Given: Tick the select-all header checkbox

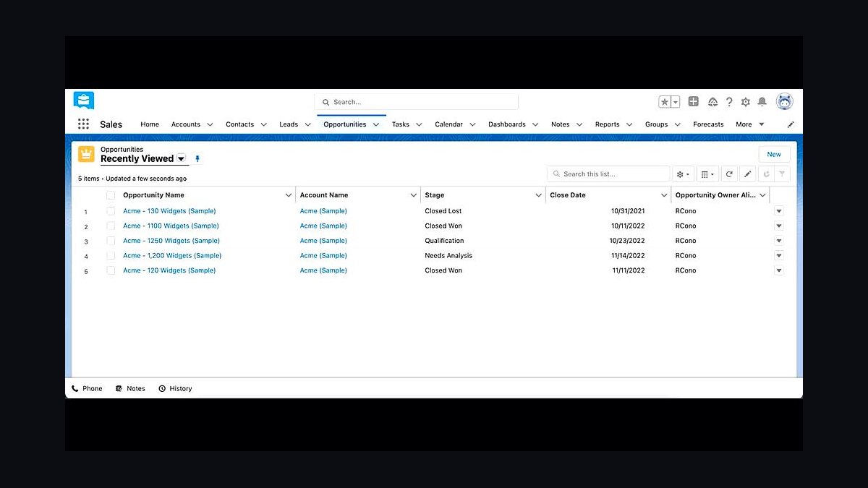Looking at the screenshot, I should point(111,195).
